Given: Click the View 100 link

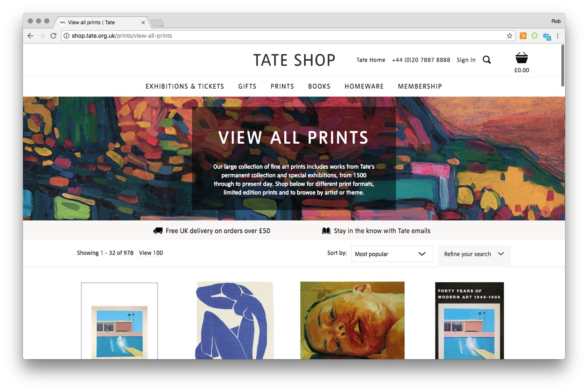Looking at the screenshot, I should [x=151, y=253].
